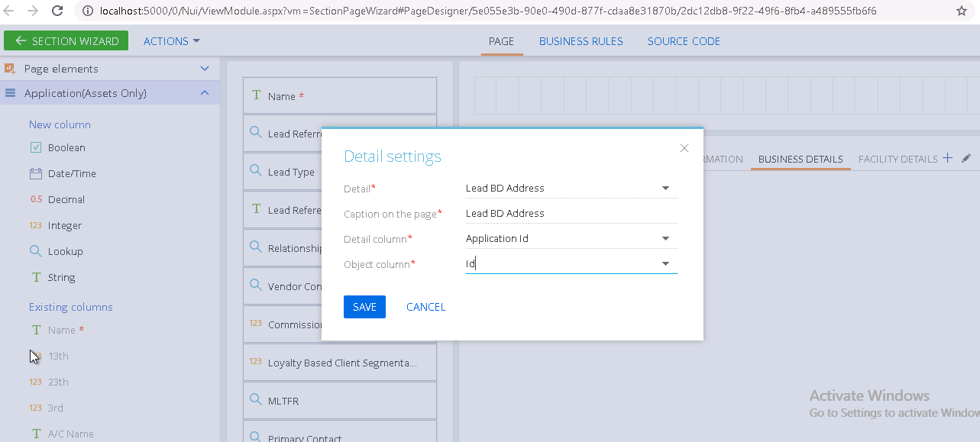Click the Save button in Detail settings
The width and height of the screenshot is (980, 442).
[364, 307]
